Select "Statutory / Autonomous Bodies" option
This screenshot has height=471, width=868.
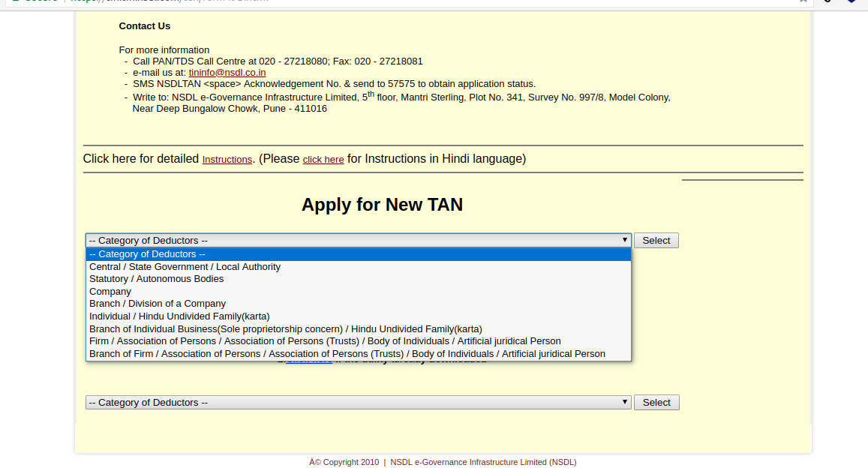pos(156,278)
